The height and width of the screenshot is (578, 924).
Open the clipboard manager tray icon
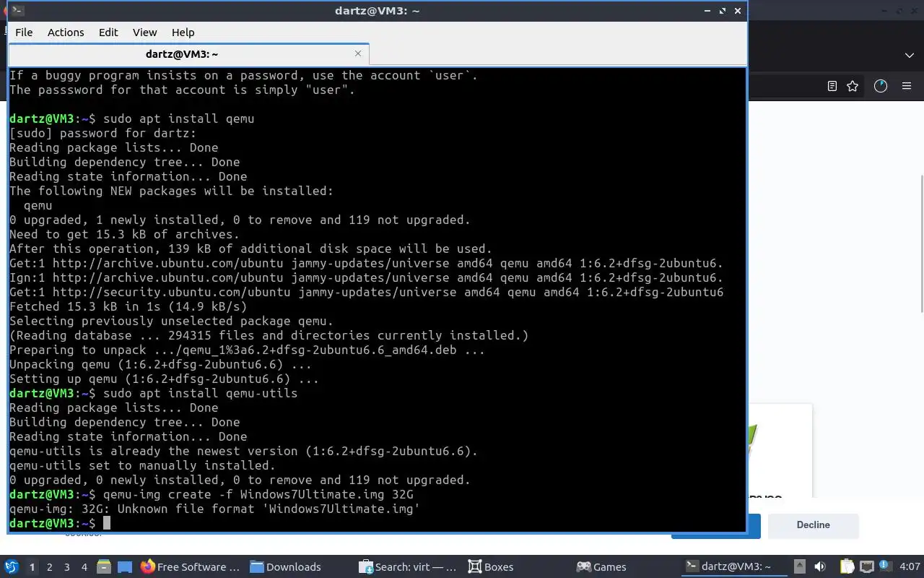click(847, 566)
